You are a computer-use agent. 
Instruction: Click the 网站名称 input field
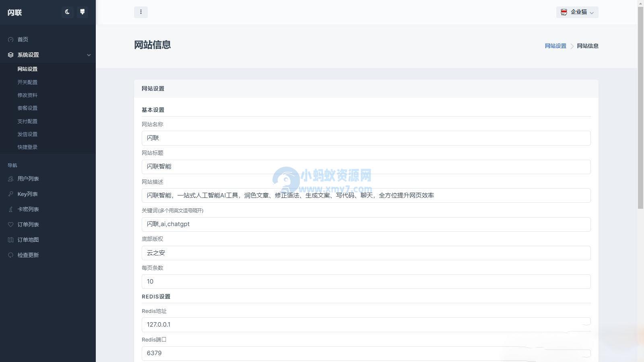click(366, 138)
